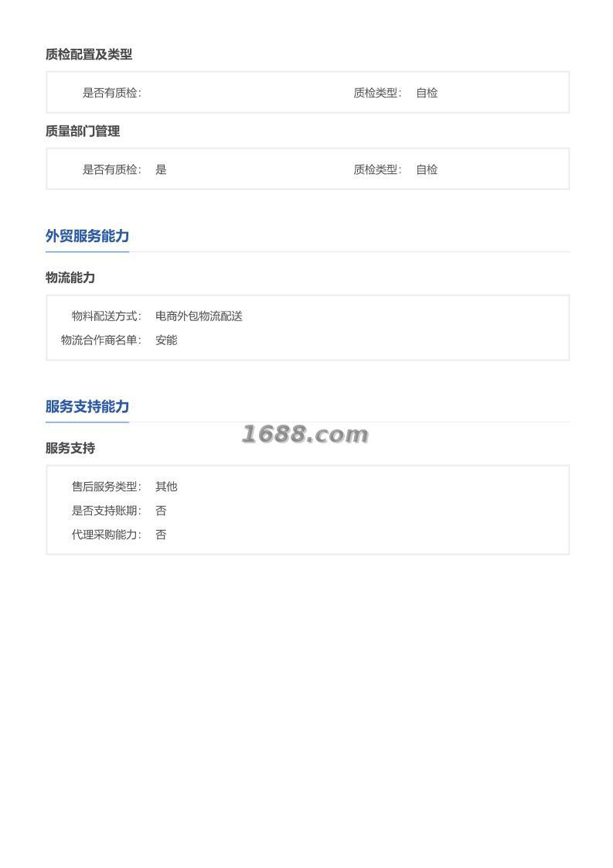Click 是 value under 质量部门管理
Image resolution: width=613 pixels, height=868 pixels.
pyautogui.click(x=161, y=169)
